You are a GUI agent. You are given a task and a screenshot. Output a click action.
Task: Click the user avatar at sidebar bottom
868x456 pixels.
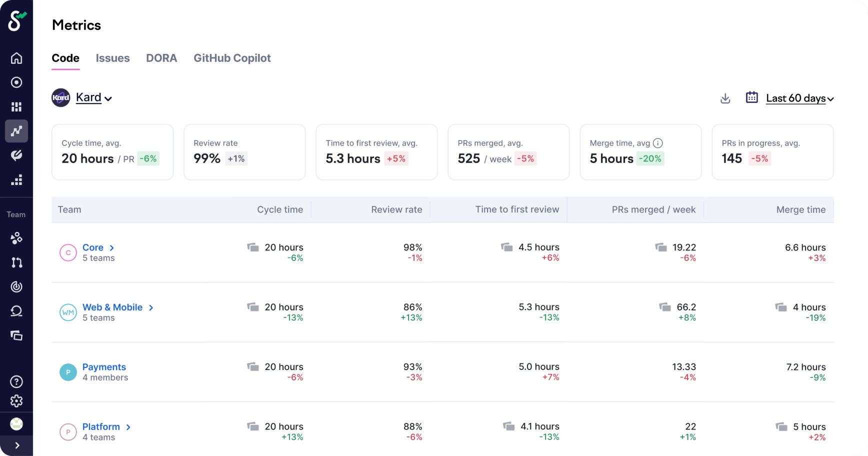(16, 423)
